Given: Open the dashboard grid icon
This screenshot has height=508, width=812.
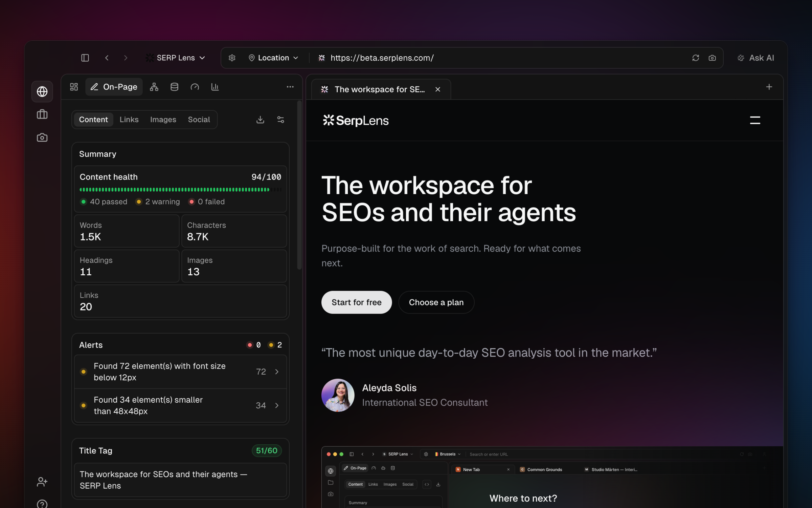Looking at the screenshot, I should click(x=74, y=87).
